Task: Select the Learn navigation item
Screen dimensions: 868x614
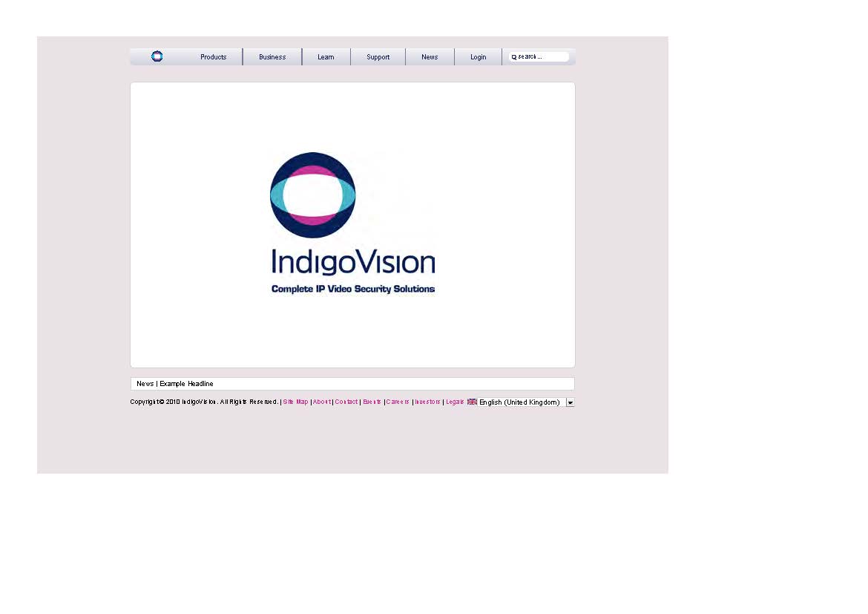Action: click(326, 57)
